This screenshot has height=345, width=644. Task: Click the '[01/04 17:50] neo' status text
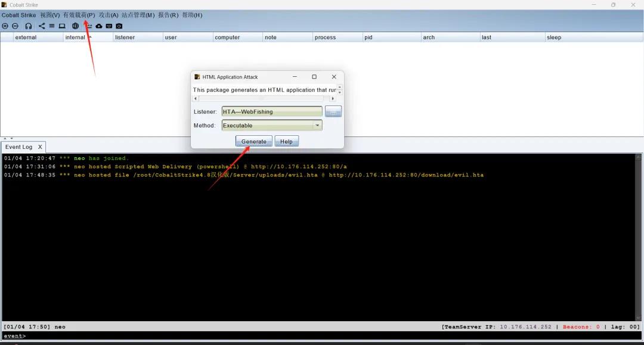(35, 327)
